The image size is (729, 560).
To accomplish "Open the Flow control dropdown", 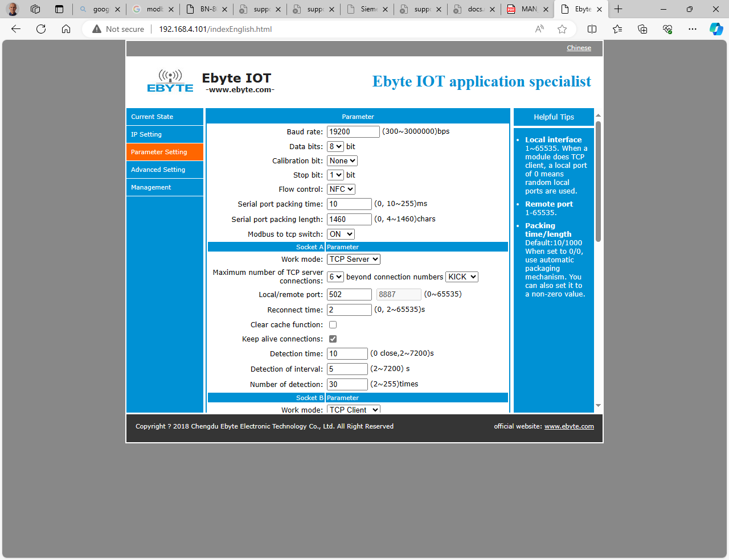I will click(x=341, y=189).
